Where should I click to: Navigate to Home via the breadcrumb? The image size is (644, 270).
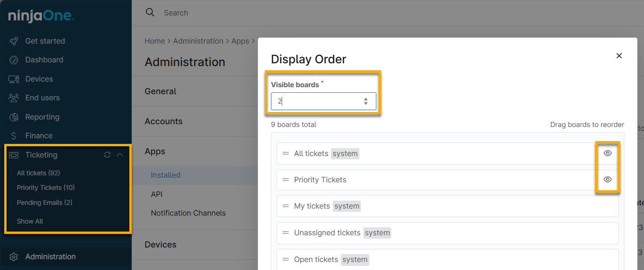click(x=155, y=41)
